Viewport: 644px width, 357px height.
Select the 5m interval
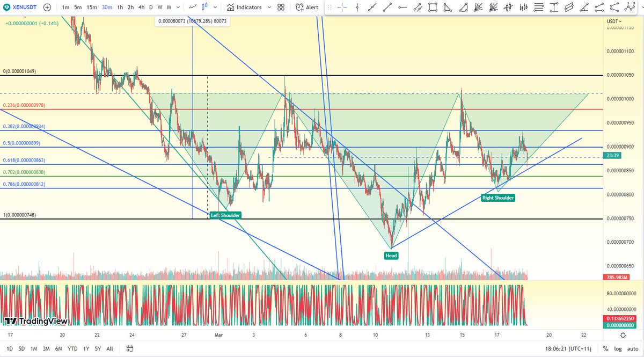(78, 8)
